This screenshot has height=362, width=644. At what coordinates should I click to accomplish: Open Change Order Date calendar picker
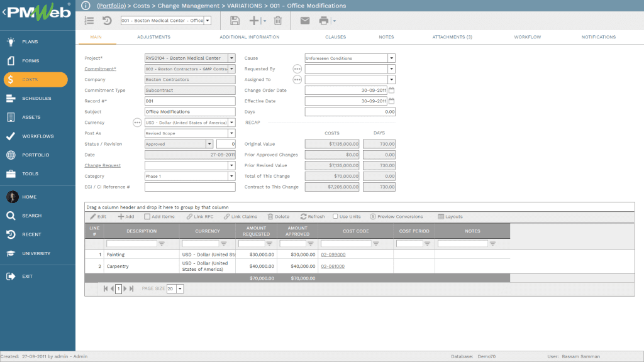[x=391, y=90]
